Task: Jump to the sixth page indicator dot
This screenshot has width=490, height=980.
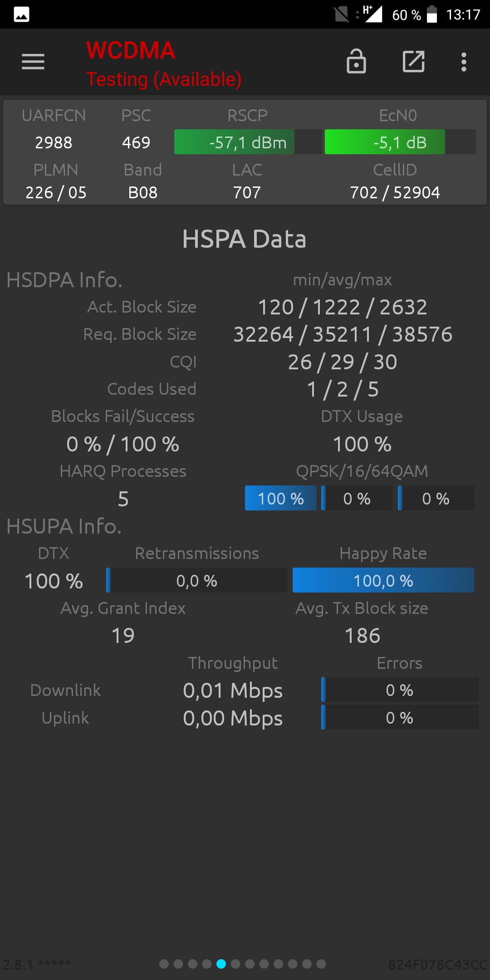Action: [x=235, y=964]
